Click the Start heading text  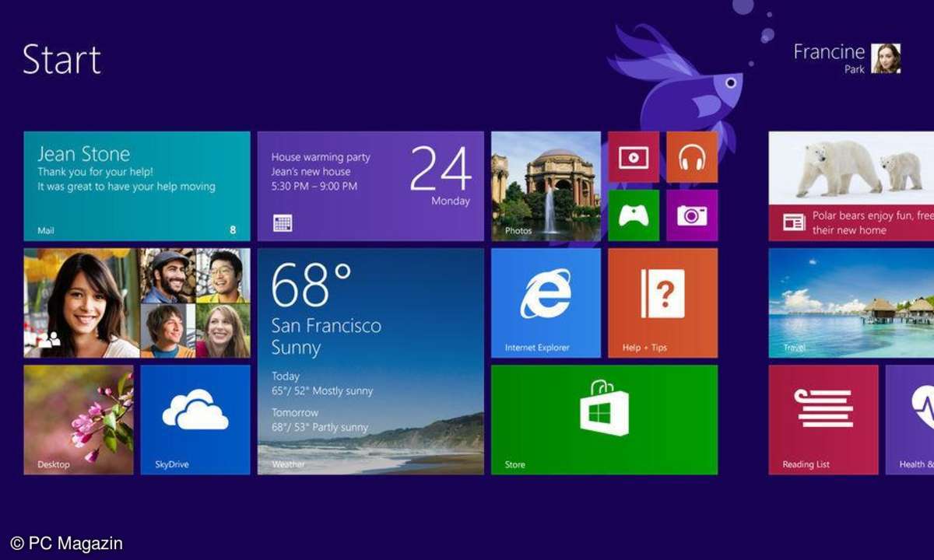[62, 59]
